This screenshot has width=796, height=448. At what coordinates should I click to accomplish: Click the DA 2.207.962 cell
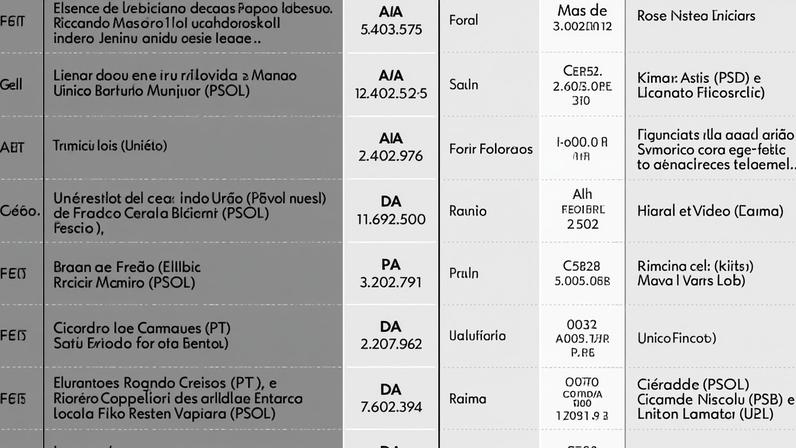click(391, 336)
